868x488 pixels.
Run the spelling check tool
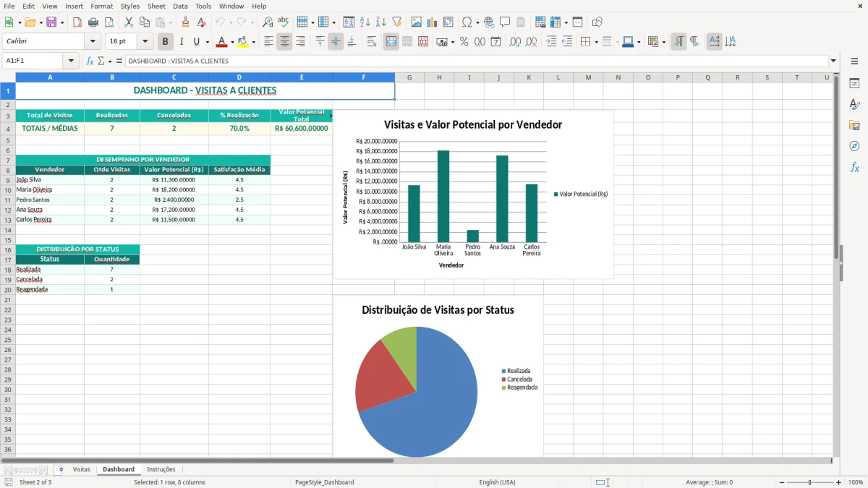(x=283, y=22)
